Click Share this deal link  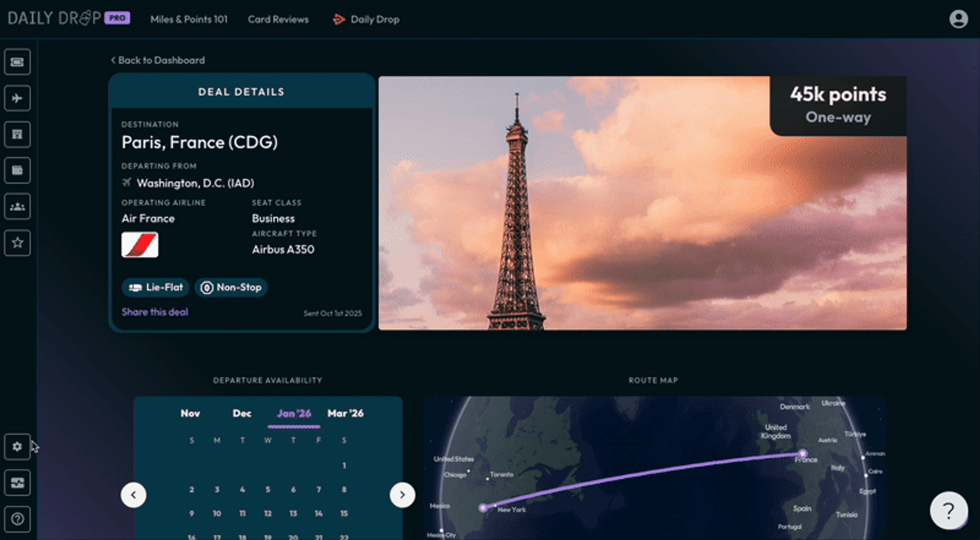155,312
